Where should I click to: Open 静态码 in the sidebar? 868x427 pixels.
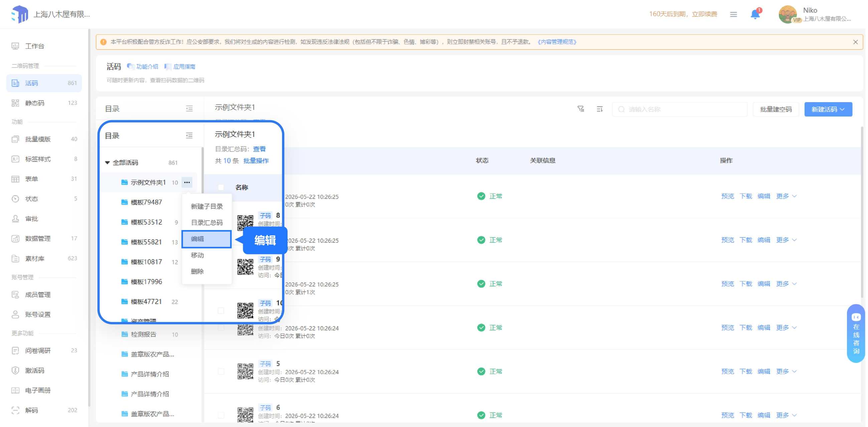[44, 103]
